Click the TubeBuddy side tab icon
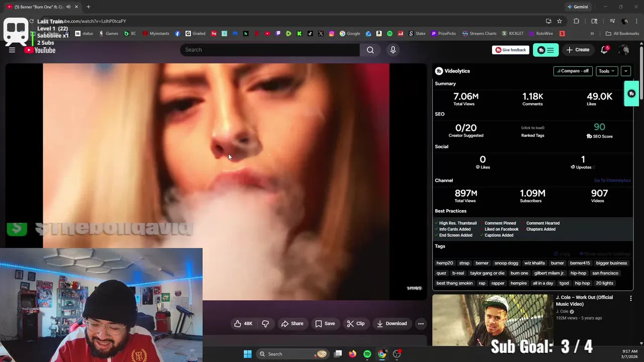Image resolution: width=644 pixels, height=362 pixels. coord(631,94)
